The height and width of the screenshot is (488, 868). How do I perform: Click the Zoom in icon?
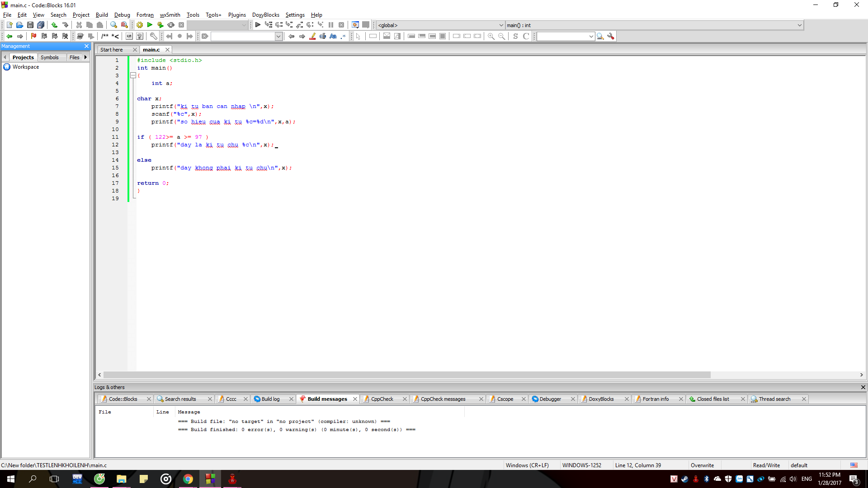491,36
